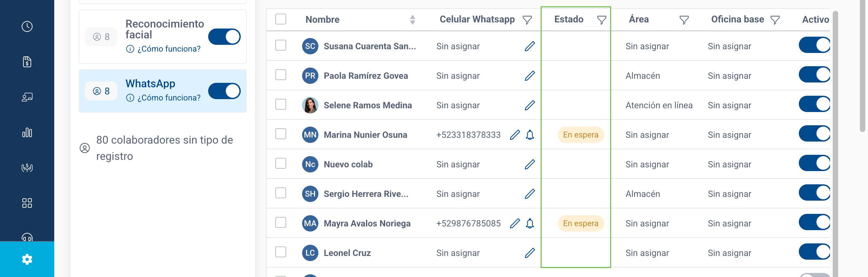Disable the Reconocimiento facial toggle
Screen dimensions: 868x277
[x=224, y=37]
